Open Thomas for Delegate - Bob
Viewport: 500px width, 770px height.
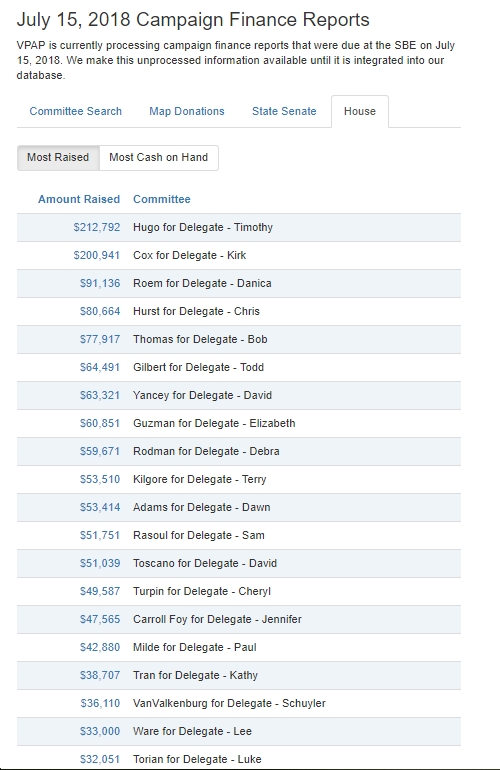pyautogui.click(x=200, y=339)
